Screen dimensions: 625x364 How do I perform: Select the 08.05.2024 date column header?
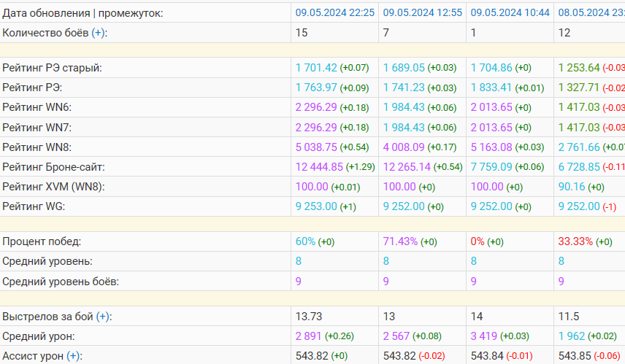click(x=591, y=13)
